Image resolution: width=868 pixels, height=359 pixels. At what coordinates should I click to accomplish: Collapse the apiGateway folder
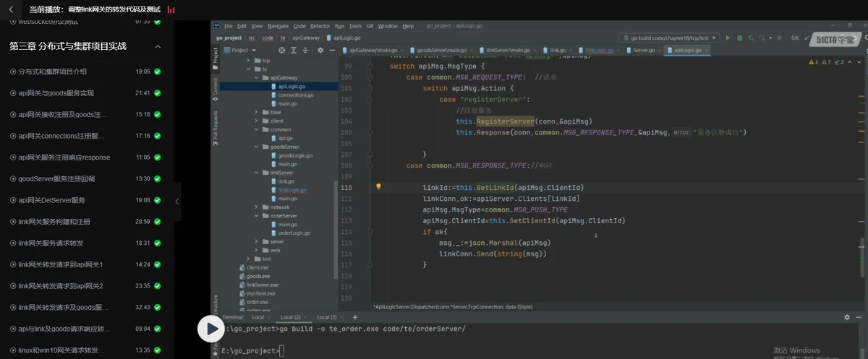pos(257,77)
